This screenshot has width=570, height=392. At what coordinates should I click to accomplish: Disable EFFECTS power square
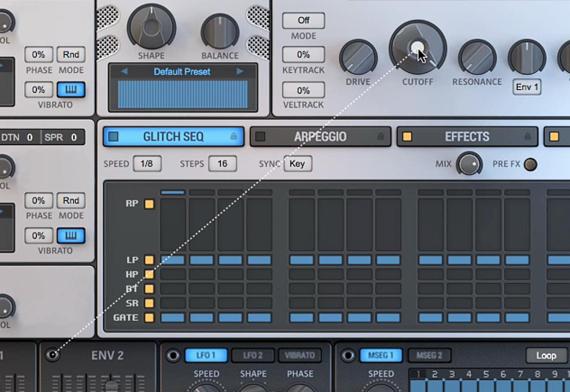pyautogui.click(x=407, y=136)
